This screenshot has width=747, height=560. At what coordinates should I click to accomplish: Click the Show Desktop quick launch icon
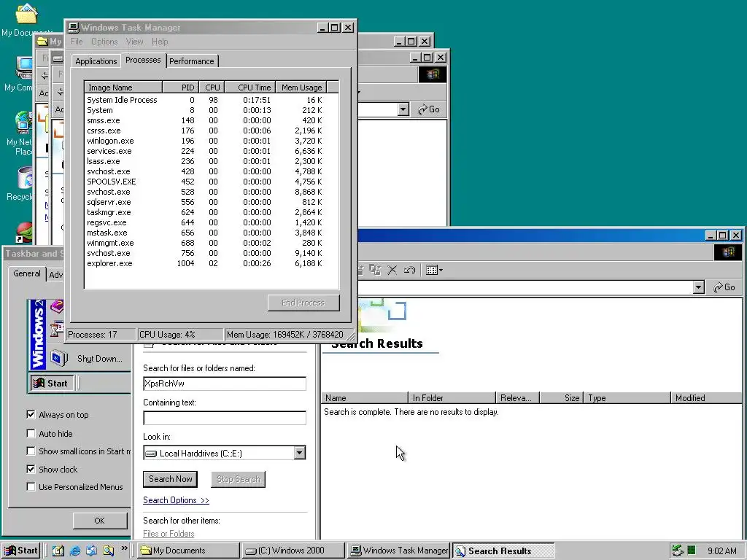pyautogui.click(x=58, y=551)
